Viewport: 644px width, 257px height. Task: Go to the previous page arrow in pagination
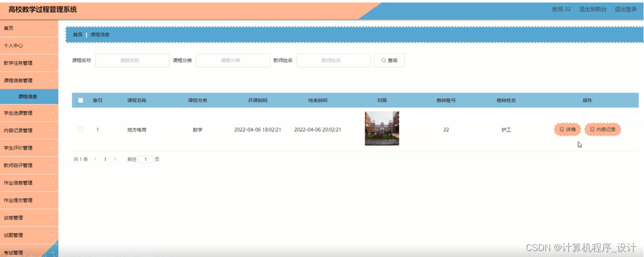[95, 159]
